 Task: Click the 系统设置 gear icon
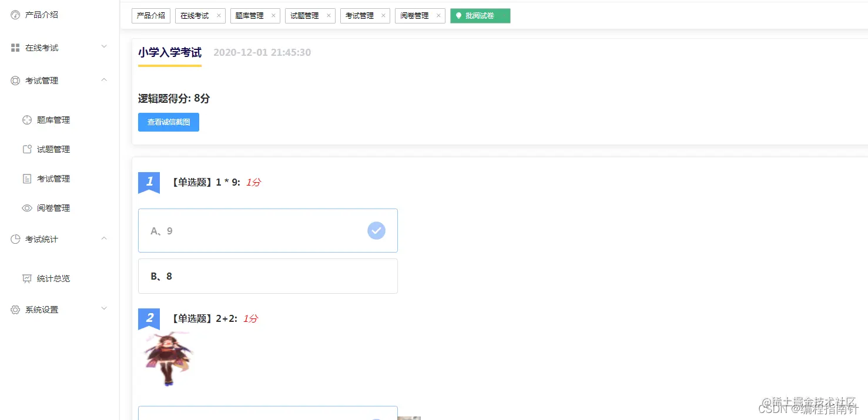point(15,310)
